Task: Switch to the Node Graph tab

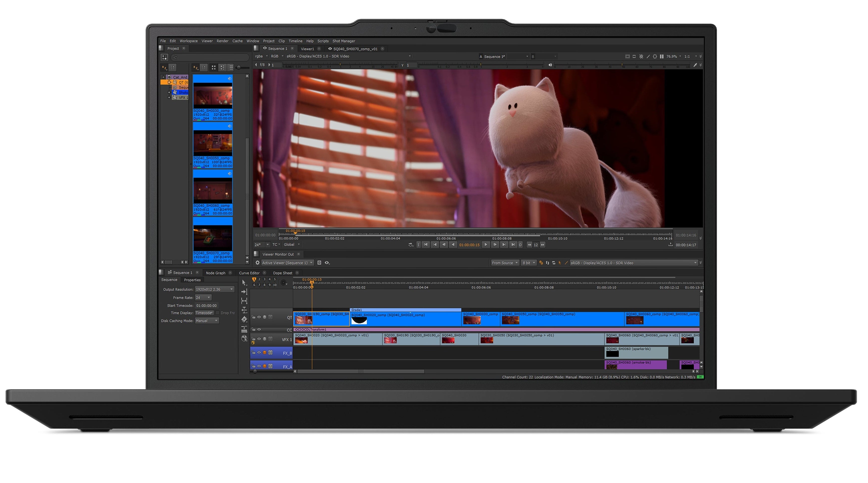Action: pos(215,273)
